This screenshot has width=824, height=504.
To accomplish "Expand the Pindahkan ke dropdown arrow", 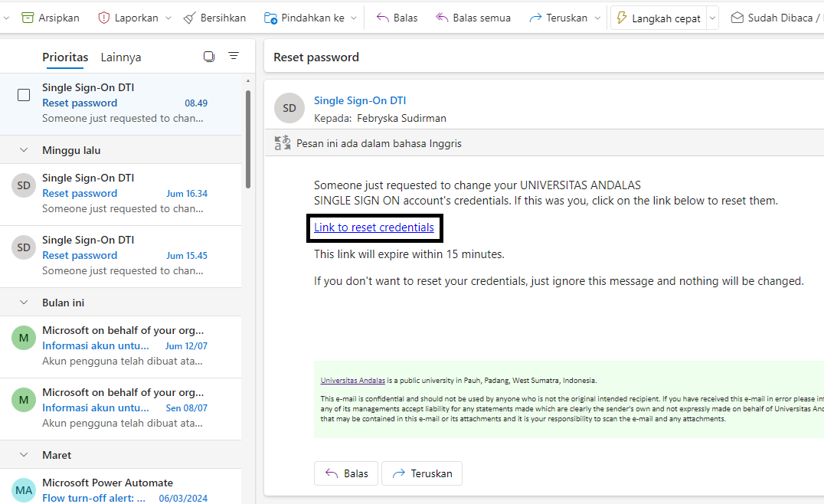I will click(354, 18).
